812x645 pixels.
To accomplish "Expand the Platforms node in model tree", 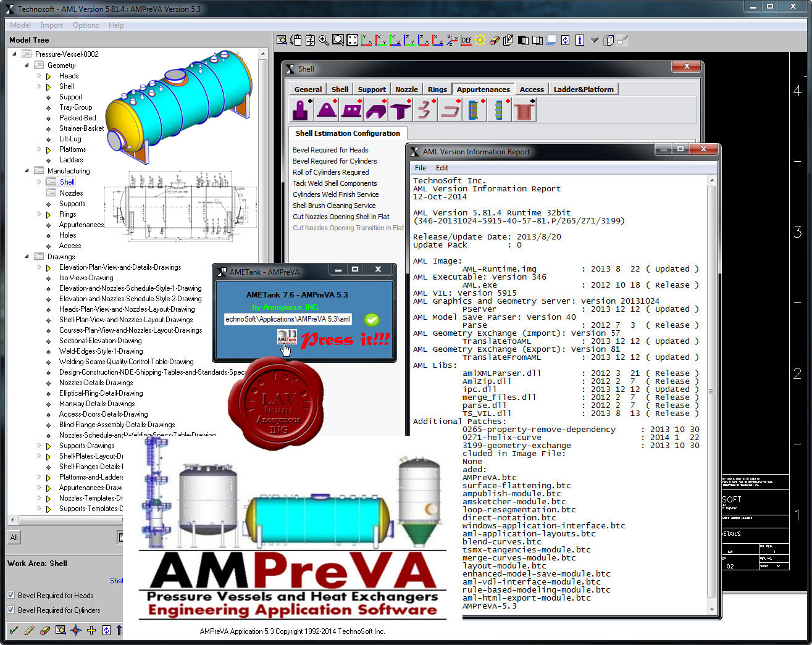I will [x=39, y=149].
